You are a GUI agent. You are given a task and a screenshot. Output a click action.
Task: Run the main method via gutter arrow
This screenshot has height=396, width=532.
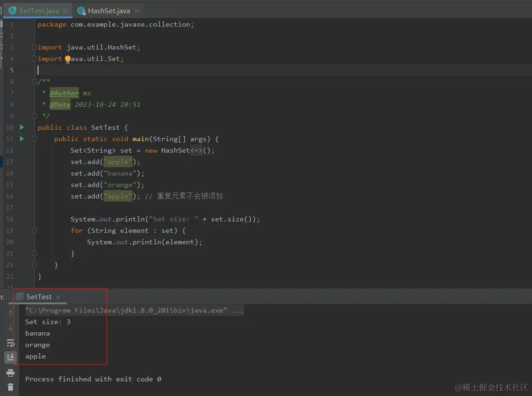pos(22,139)
